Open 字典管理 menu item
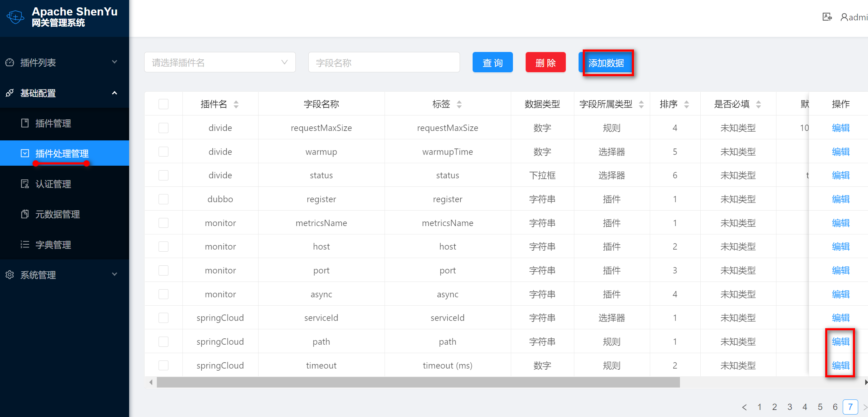Image resolution: width=868 pixels, height=417 pixels. pyautogui.click(x=53, y=245)
